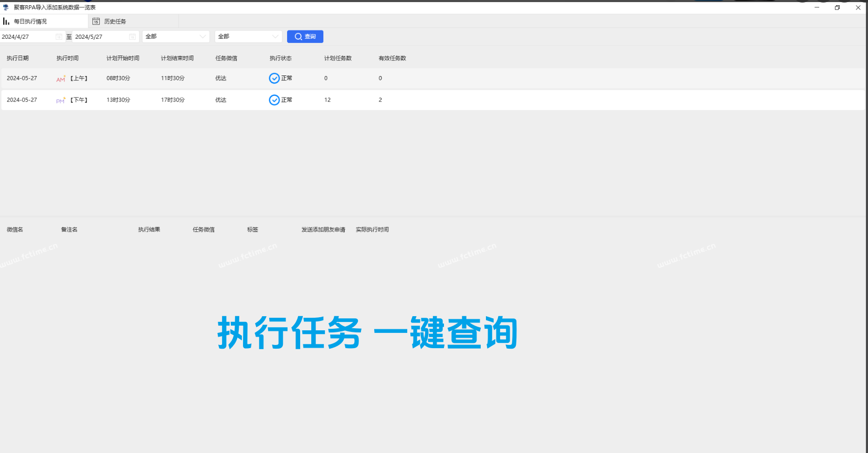Click the 备注名 column header
Screen dimensions: 868x453
(x=69, y=230)
